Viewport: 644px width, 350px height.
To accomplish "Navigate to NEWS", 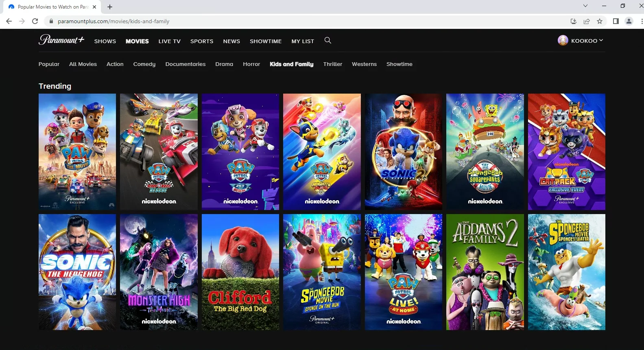I will pos(231,41).
